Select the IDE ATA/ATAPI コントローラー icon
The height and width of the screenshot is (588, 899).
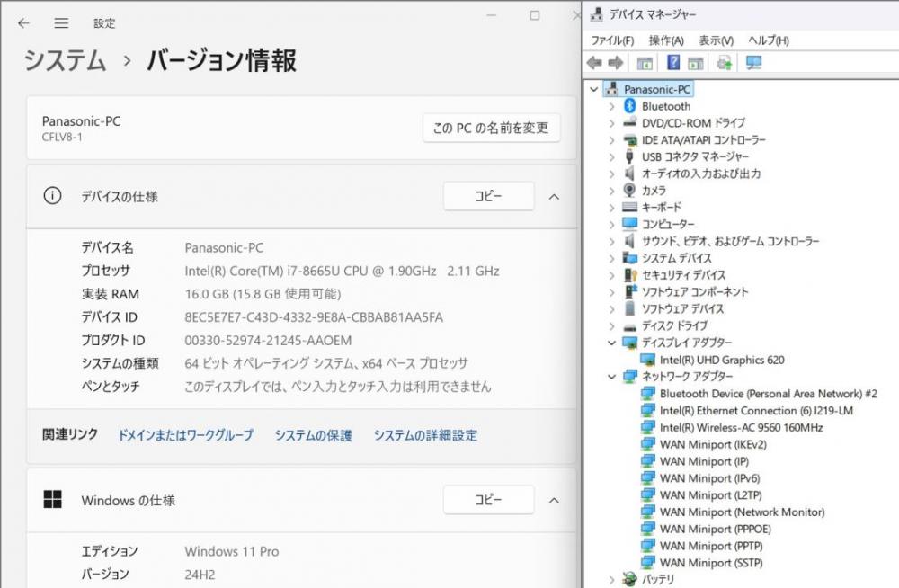pyautogui.click(x=629, y=139)
